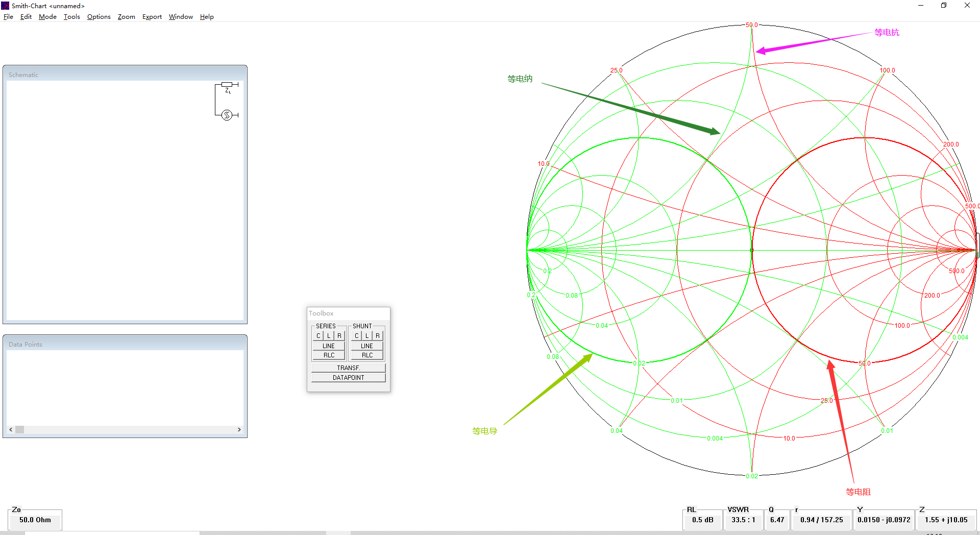Open the File menu
980x535 pixels.
(x=8, y=17)
